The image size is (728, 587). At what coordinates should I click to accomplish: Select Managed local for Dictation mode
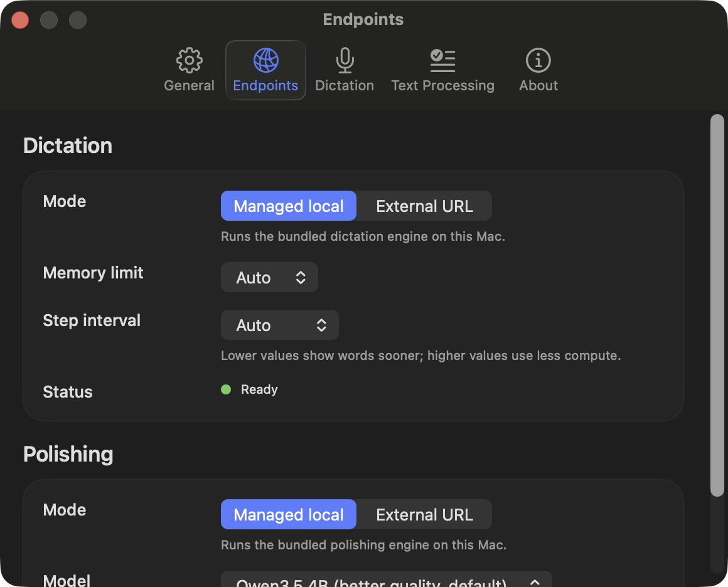coord(288,206)
